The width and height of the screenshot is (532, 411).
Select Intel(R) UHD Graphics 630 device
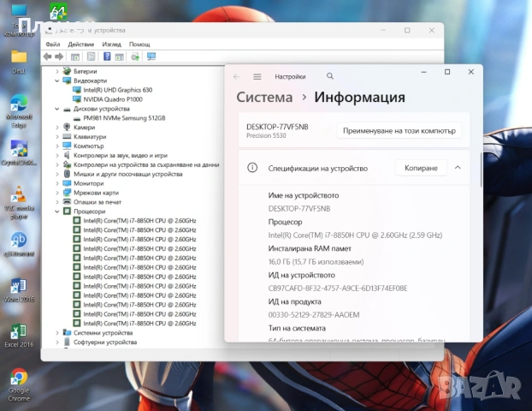[118, 90]
